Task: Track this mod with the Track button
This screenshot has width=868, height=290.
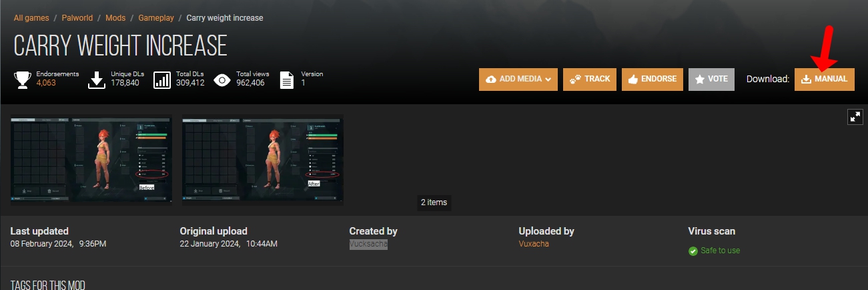Action: click(x=589, y=79)
